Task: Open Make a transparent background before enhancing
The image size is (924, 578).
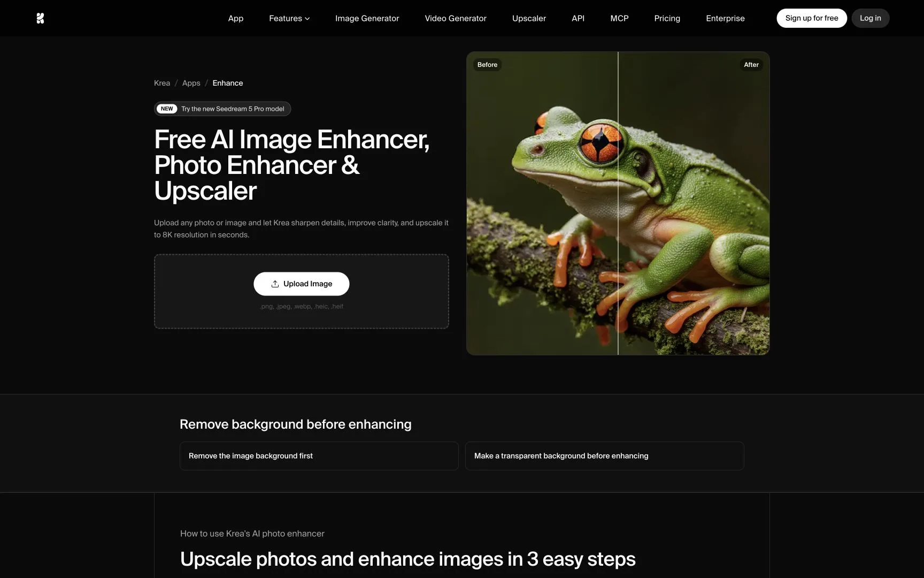Action: (605, 456)
